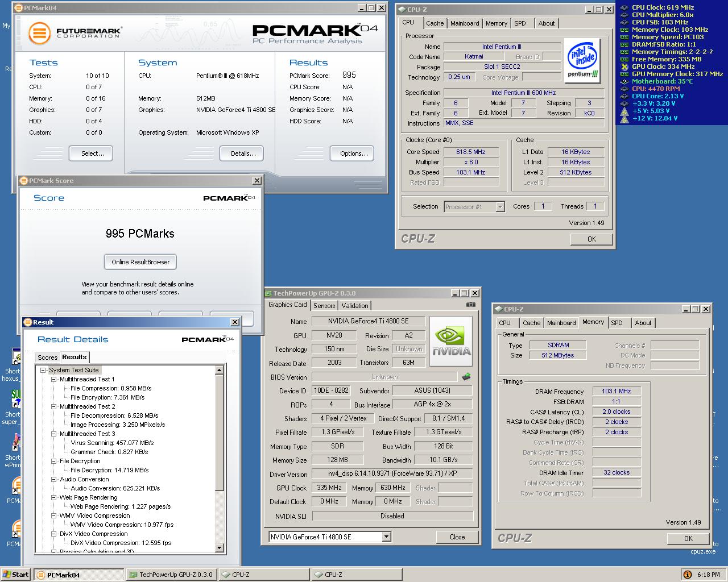
Task: Open the Windows Start menu
Action: tap(16, 575)
